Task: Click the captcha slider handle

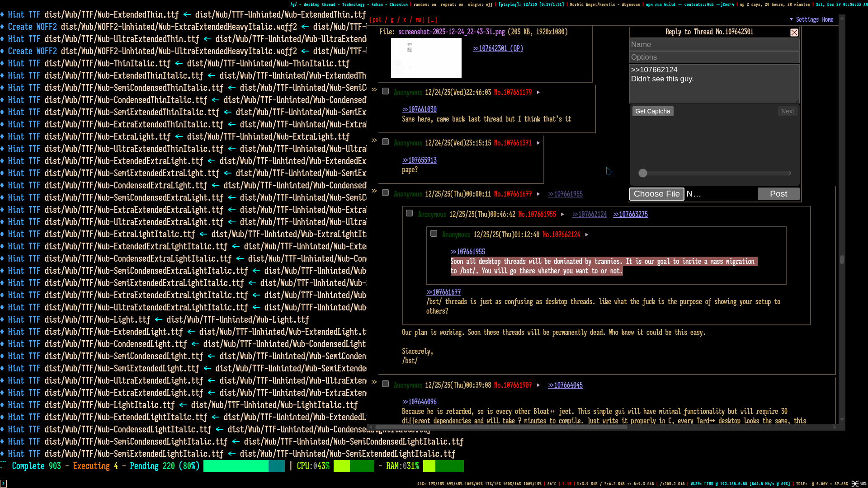Action: click(x=642, y=173)
